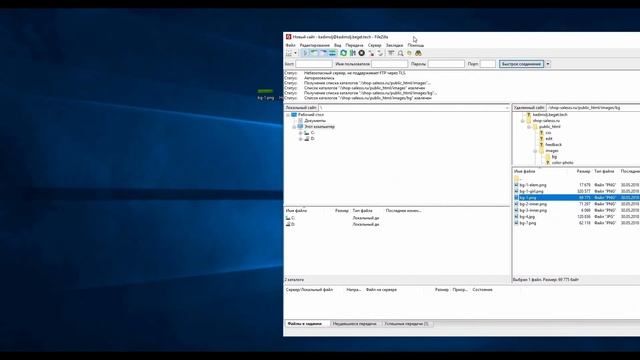Select remote file bg-1-elem.png
This screenshot has height=360, width=640.
(x=533, y=185)
